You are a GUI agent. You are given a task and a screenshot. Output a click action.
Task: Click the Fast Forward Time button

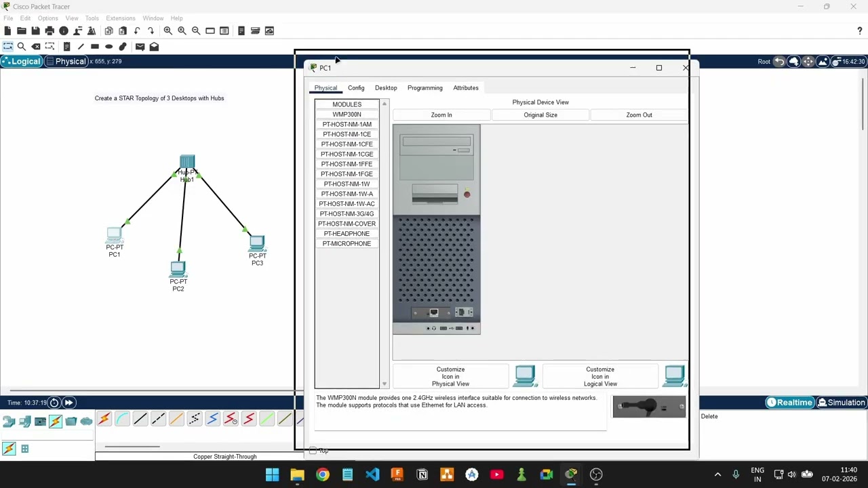(68, 403)
